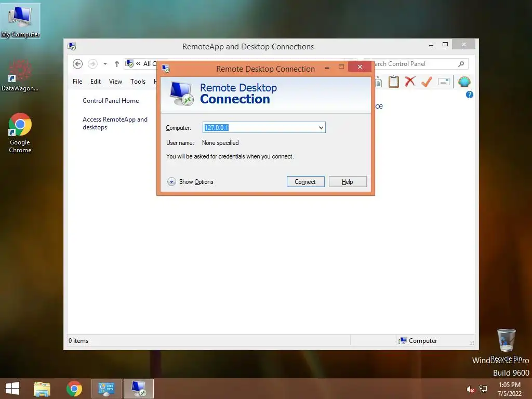Open the Computer address dropdown arrow
This screenshot has width=532, height=399.
[321, 128]
